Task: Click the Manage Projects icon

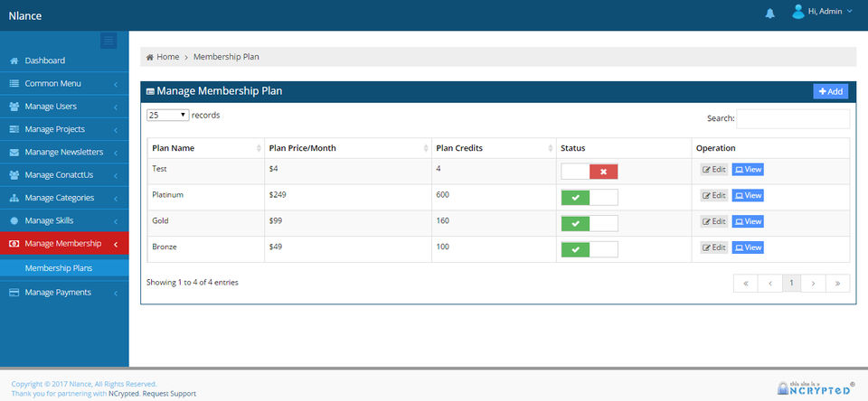Action: 14,129
